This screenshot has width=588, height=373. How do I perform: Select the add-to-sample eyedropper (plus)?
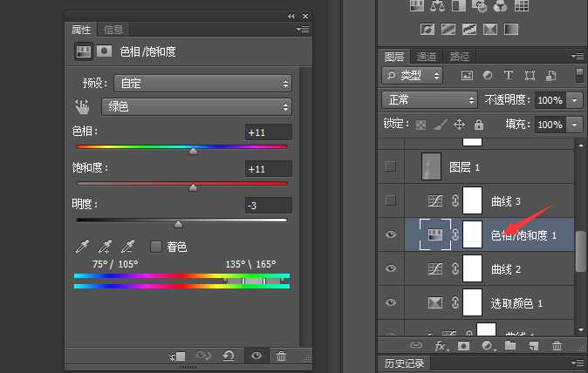(106, 247)
